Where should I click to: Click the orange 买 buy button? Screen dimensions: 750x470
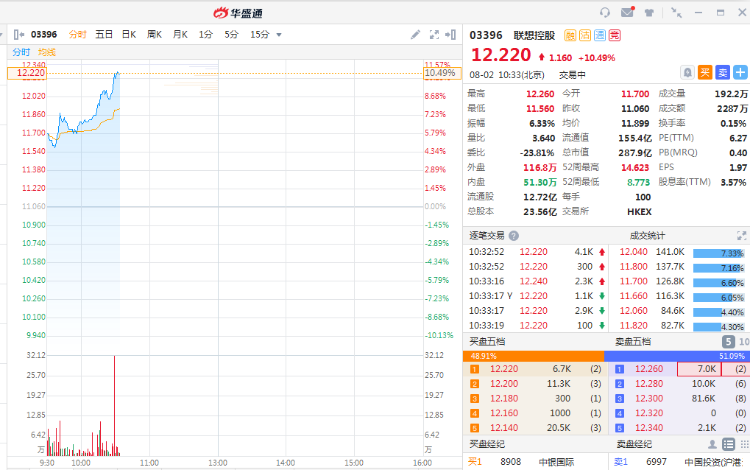click(x=705, y=72)
